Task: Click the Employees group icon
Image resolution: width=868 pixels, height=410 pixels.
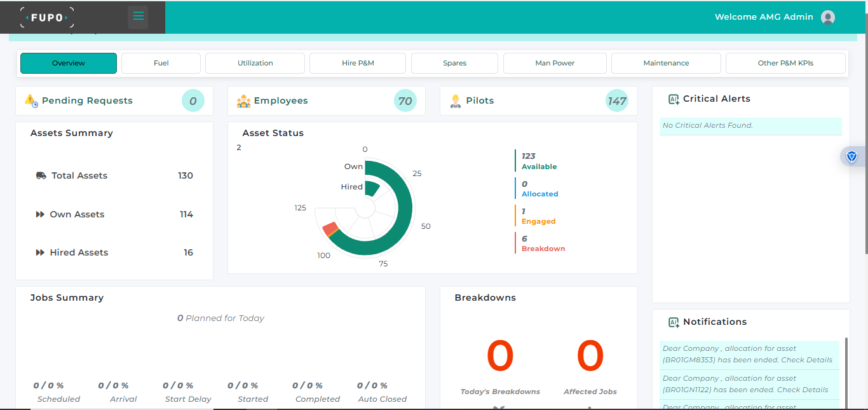Action: (x=243, y=100)
